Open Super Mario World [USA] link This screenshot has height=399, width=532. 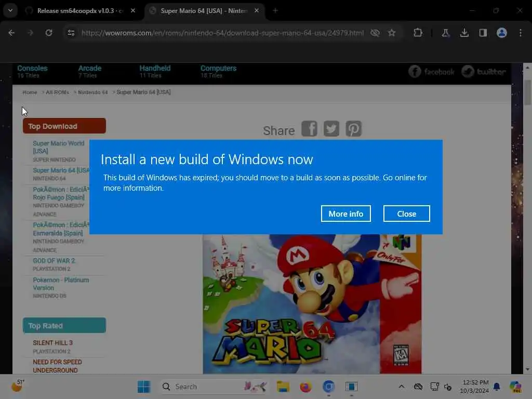[x=58, y=147]
